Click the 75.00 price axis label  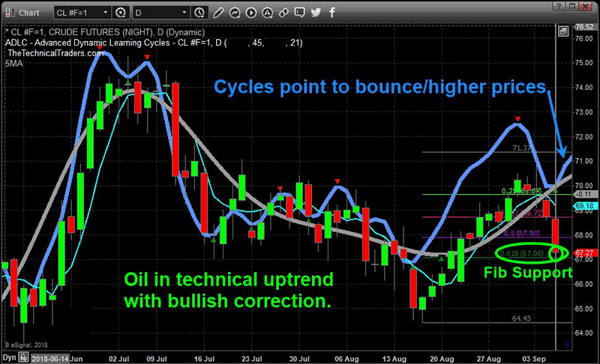584,63
